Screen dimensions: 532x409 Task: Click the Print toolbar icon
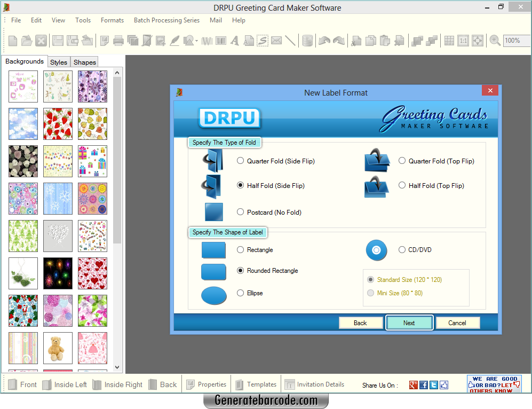coord(118,41)
